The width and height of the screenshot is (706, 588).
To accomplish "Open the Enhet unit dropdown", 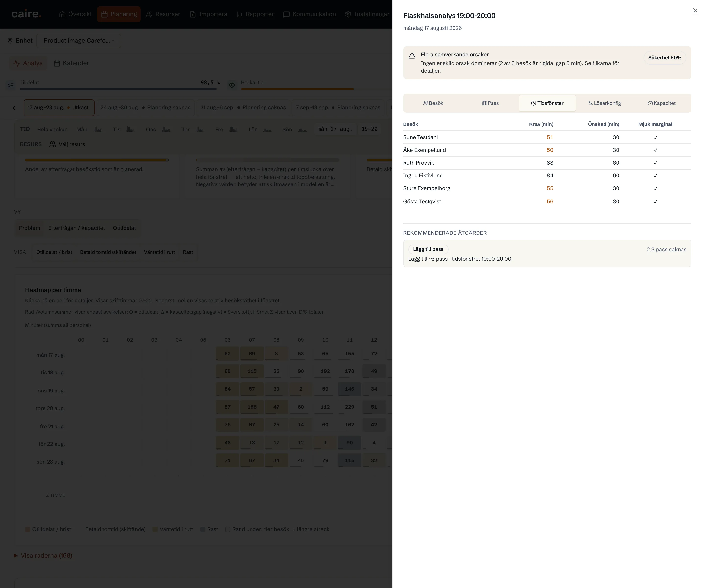I will [x=79, y=41].
